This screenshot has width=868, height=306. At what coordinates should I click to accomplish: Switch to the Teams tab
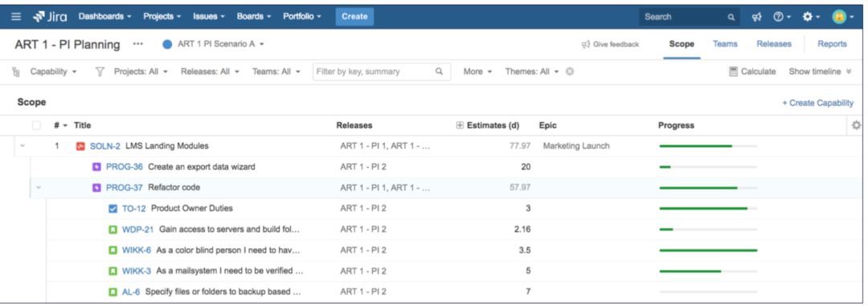(x=725, y=44)
